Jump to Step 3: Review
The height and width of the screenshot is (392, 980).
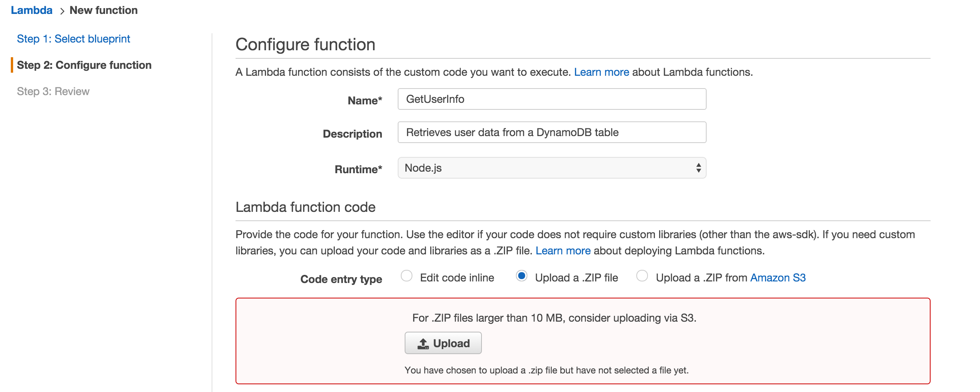(x=53, y=92)
